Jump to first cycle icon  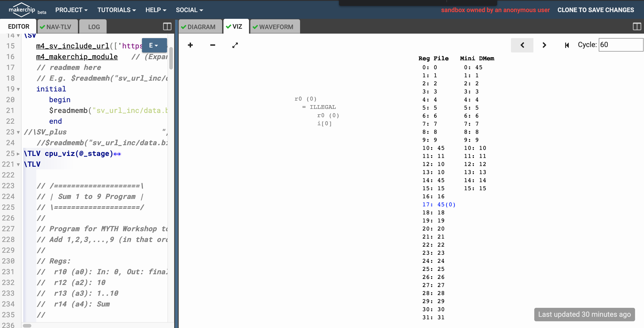pyautogui.click(x=567, y=45)
